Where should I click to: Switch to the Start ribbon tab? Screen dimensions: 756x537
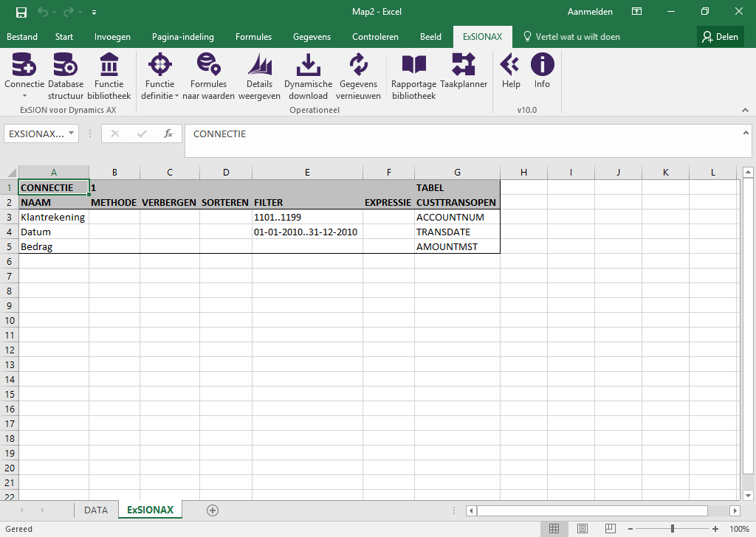64,37
